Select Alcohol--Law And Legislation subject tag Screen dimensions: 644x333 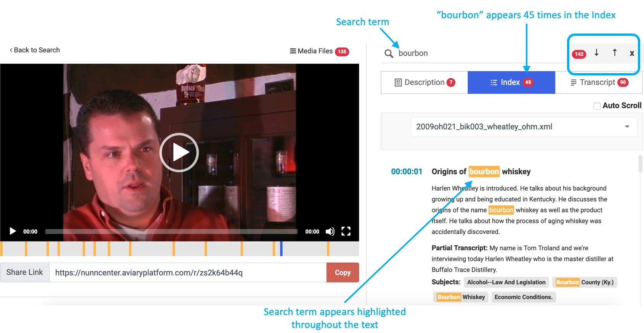click(506, 282)
